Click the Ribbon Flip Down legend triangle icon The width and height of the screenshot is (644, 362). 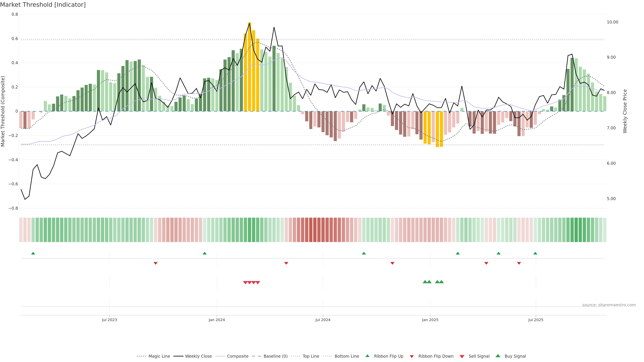pos(412,356)
